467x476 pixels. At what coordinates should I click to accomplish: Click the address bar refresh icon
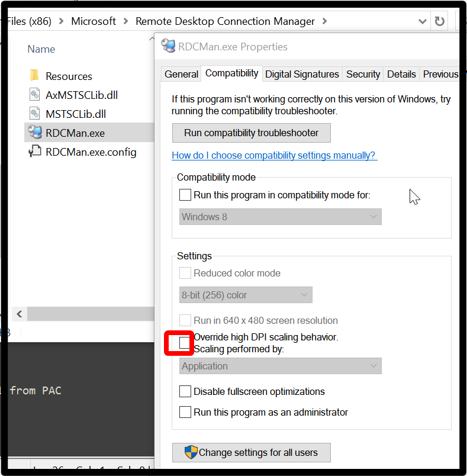click(x=439, y=21)
